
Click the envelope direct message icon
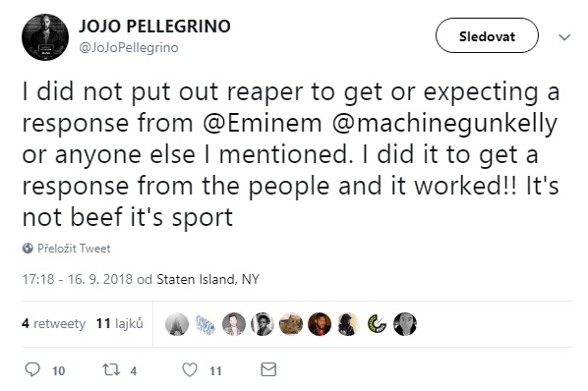(268, 369)
